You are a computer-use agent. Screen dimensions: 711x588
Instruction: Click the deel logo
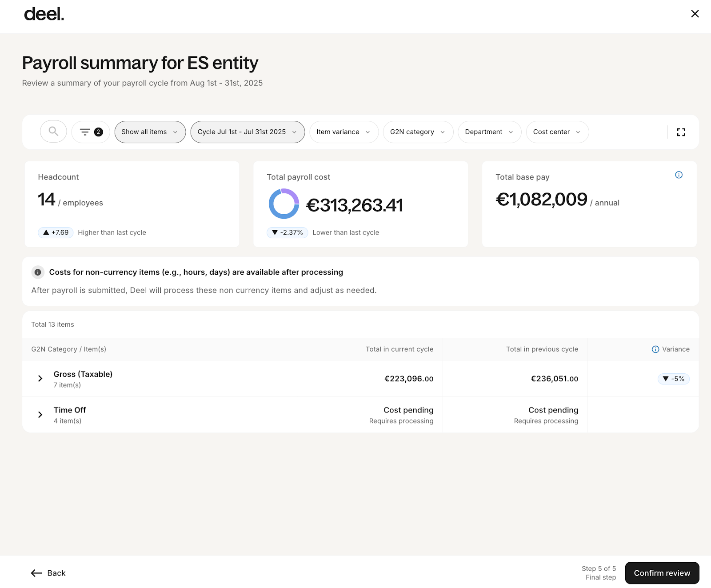coord(44,14)
